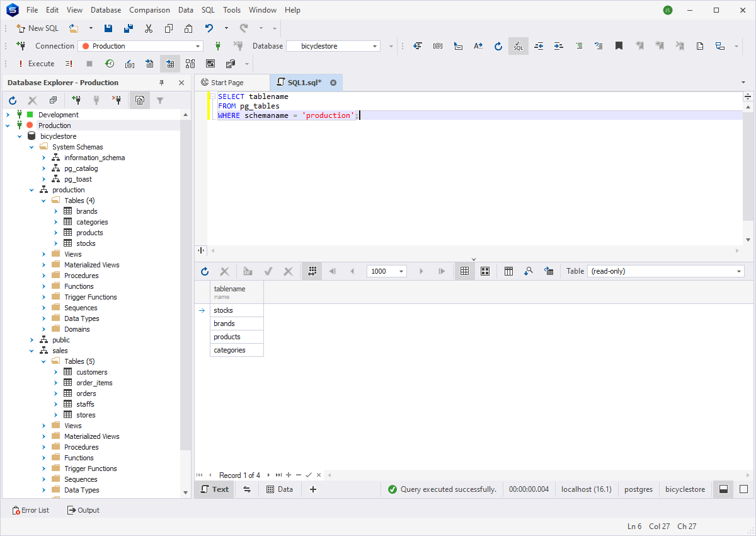756x536 pixels.
Task: Toggle the paginal data retrieval mode
Action: [312, 271]
